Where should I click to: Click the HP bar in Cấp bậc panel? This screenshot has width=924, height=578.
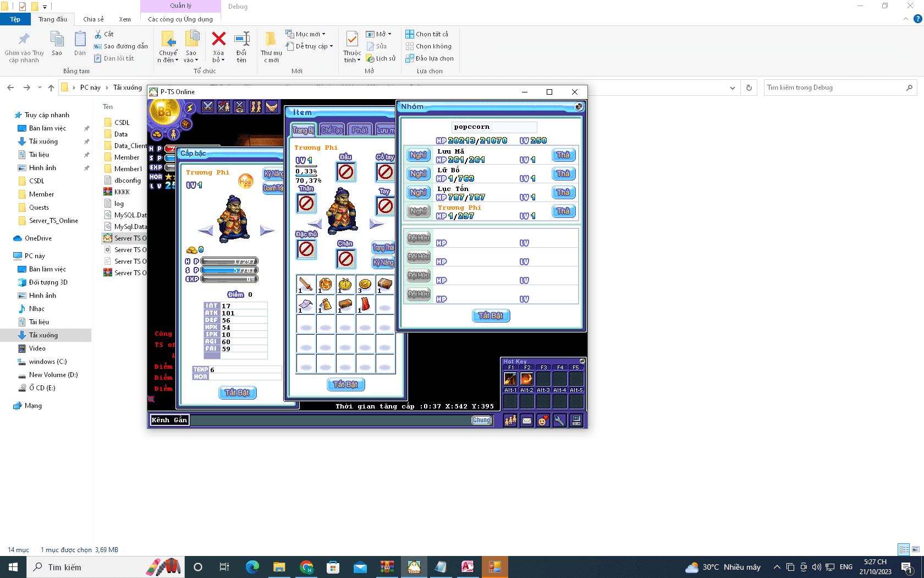click(229, 261)
